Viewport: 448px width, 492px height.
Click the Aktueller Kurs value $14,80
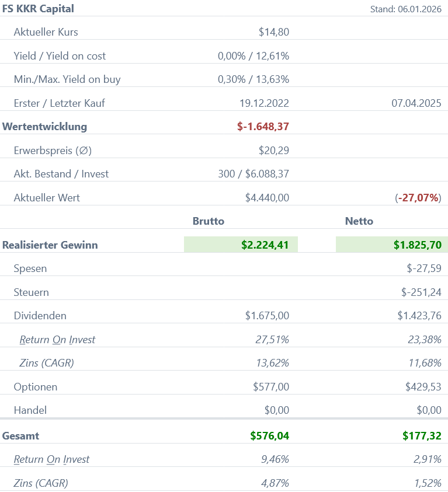(273, 32)
